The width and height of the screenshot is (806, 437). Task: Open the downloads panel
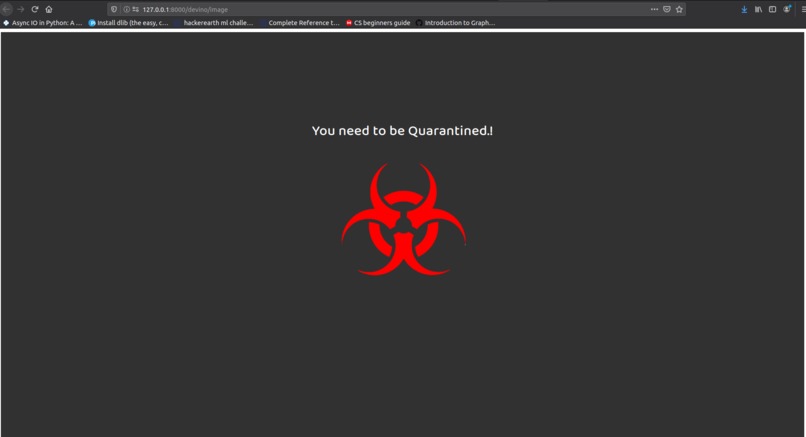pyautogui.click(x=744, y=9)
